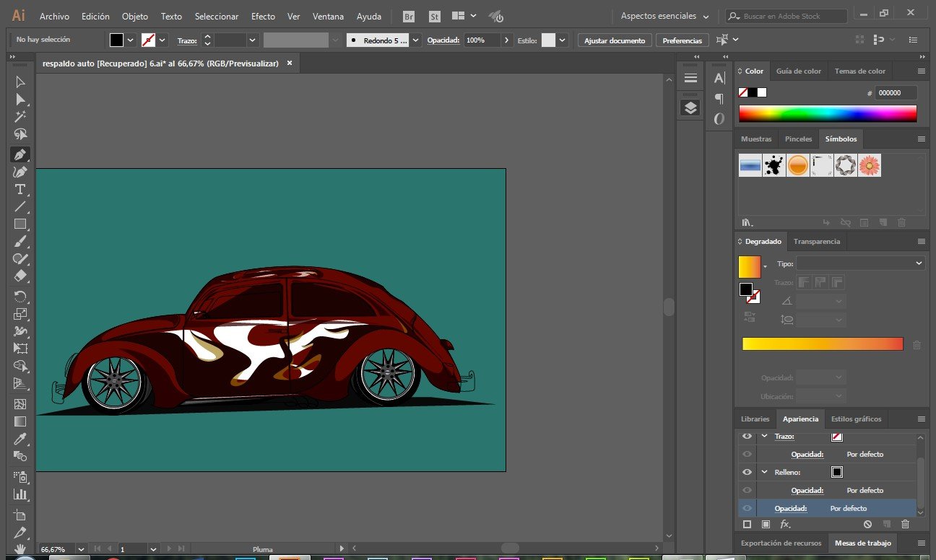Image resolution: width=936 pixels, height=560 pixels.
Task: Select the Mesh tool
Action: coord(20,404)
